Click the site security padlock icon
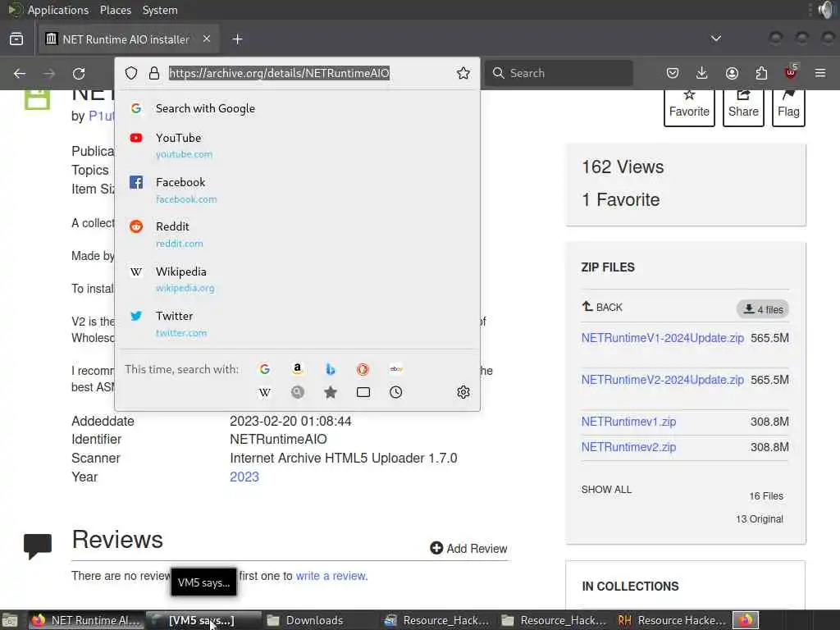The width and height of the screenshot is (840, 630). pyautogui.click(x=153, y=73)
